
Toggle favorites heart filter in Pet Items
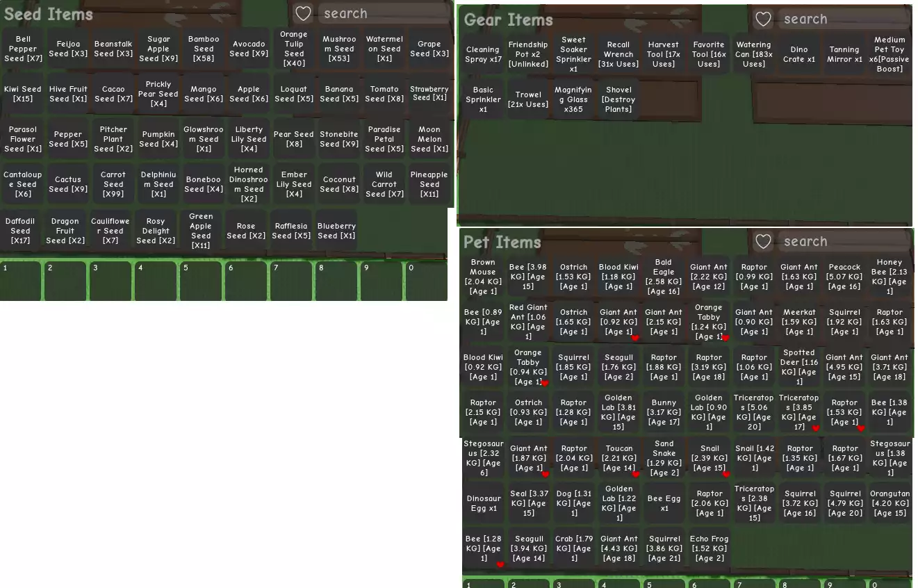[763, 242]
